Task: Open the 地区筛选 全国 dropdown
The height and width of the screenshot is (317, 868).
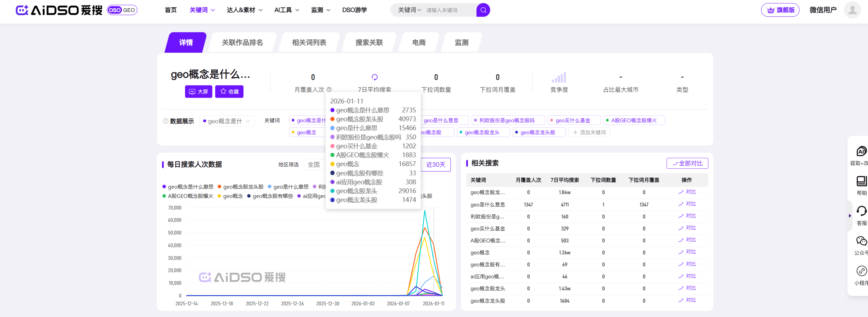Action: point(314,165)
